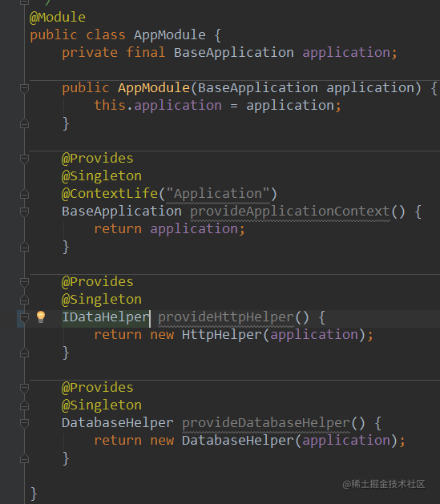
Task: Click 'application' argument in HttpHelper call
Action: click(314, 335)
